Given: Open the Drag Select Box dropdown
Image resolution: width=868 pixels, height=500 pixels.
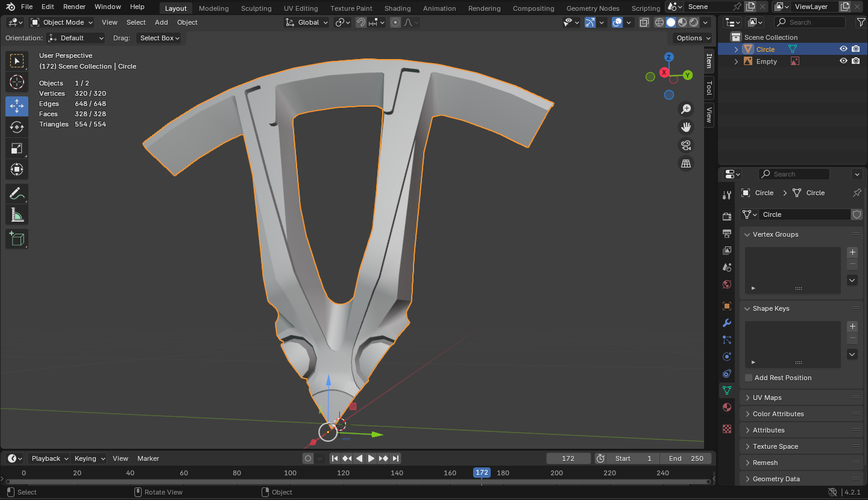Looking at the screenshot, I should point(160,38).
